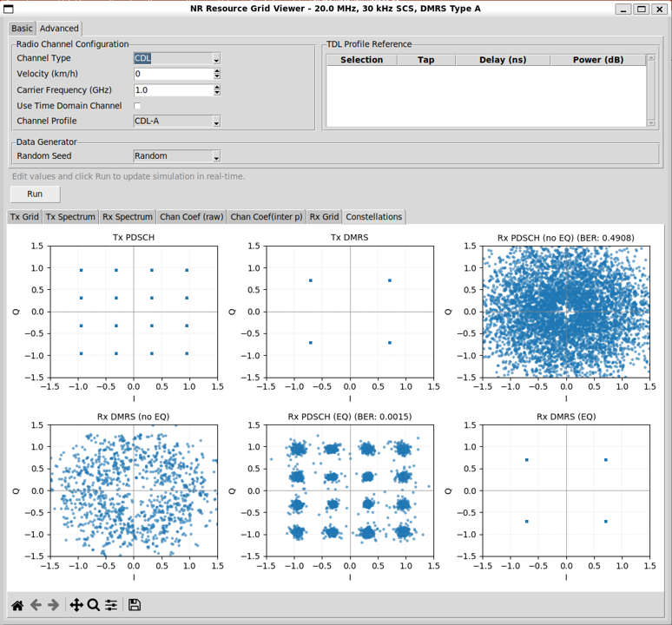
Task: Open the Tx Spectrum tab
Action: 70,217
